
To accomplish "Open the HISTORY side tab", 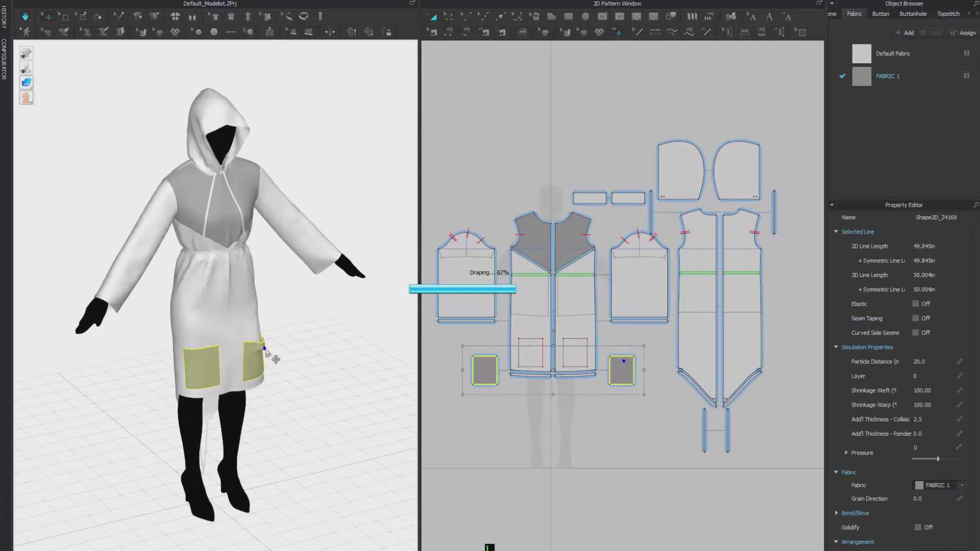I will pyautogui.click(x=4, y=17).
